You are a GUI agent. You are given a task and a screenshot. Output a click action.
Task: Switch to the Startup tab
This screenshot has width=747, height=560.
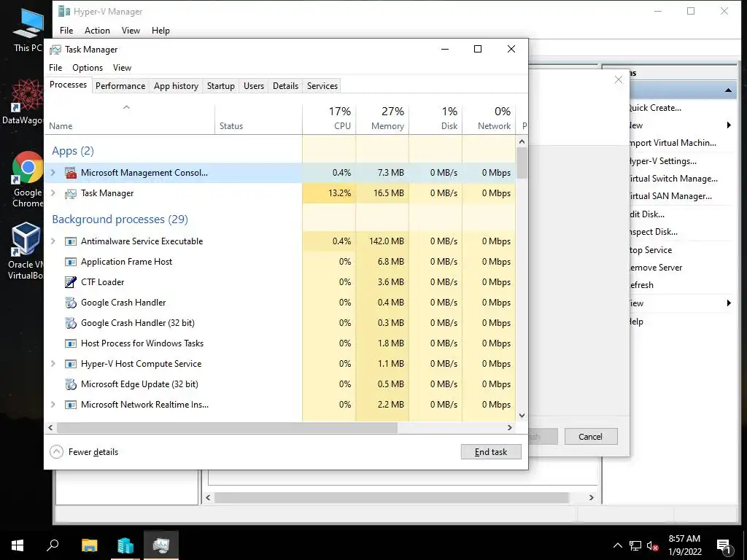[x=220, y=86]
